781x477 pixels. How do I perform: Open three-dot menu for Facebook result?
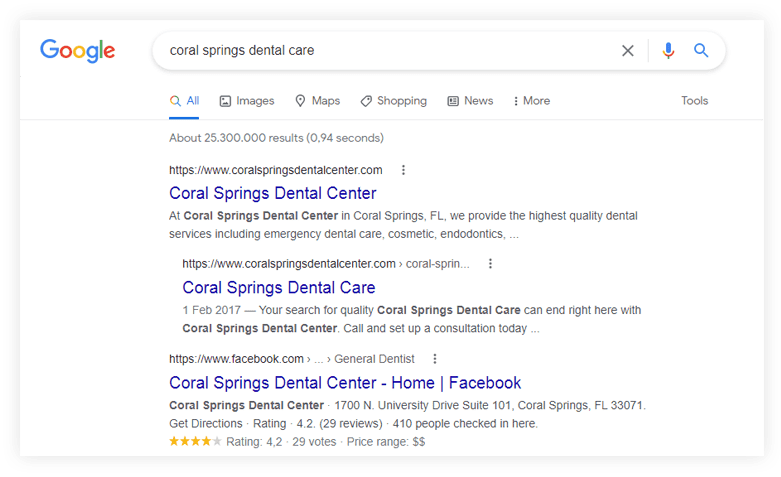coord(434,359)
